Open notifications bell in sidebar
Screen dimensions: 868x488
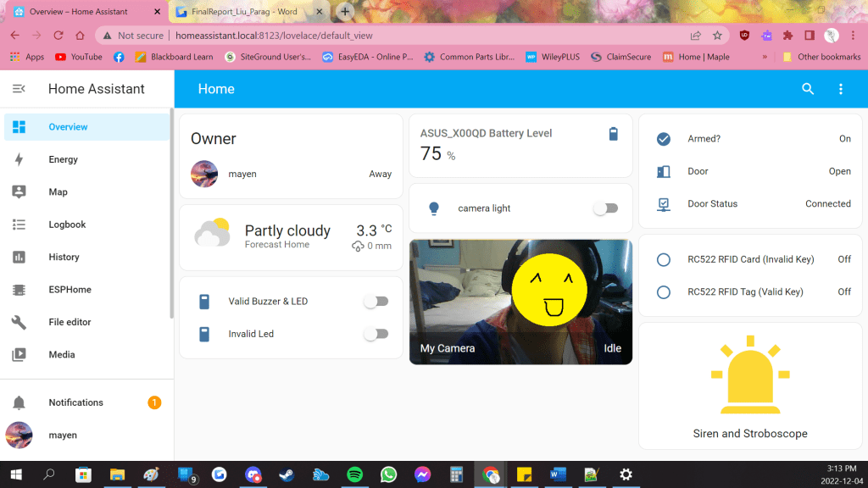[x=19, y=402]
